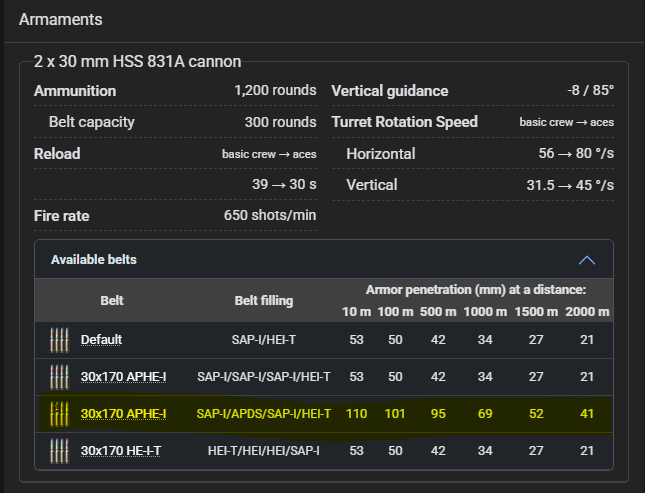645x493 pixels.
Task: Click the Reload label
Action: [x=57, y=153]
